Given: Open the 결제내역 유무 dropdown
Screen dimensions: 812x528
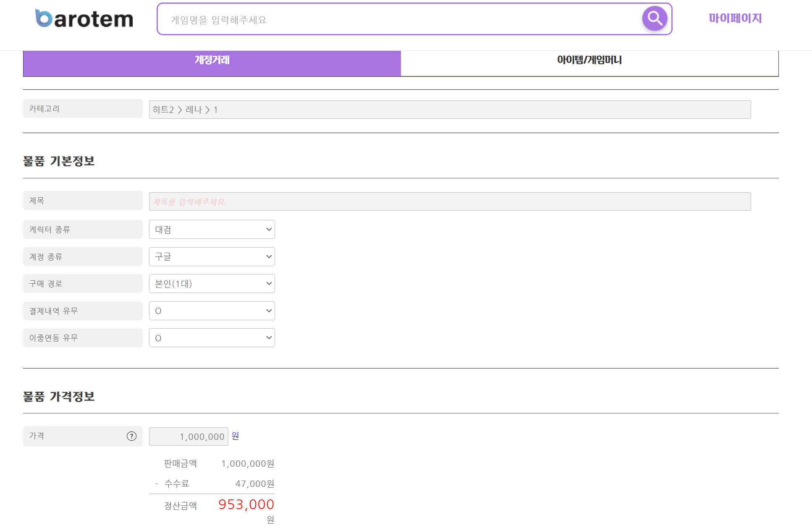Looking at the screenshot, I should pos(212,311).
